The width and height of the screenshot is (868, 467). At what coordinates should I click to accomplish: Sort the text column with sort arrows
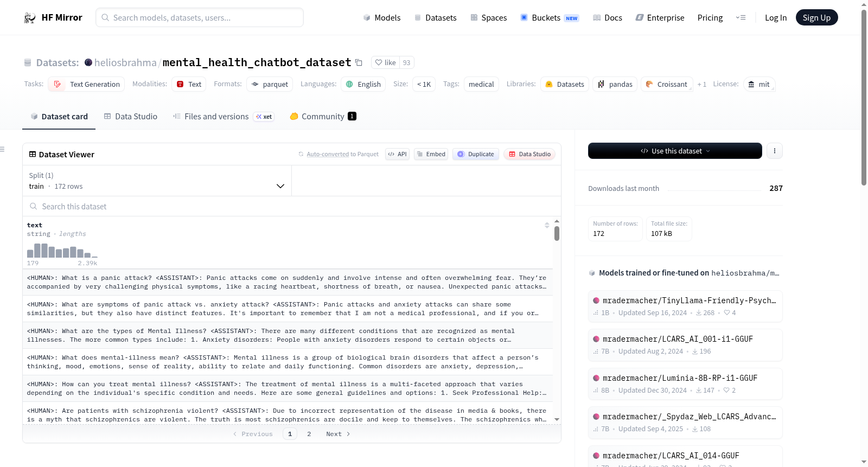(x=547, y=225)
